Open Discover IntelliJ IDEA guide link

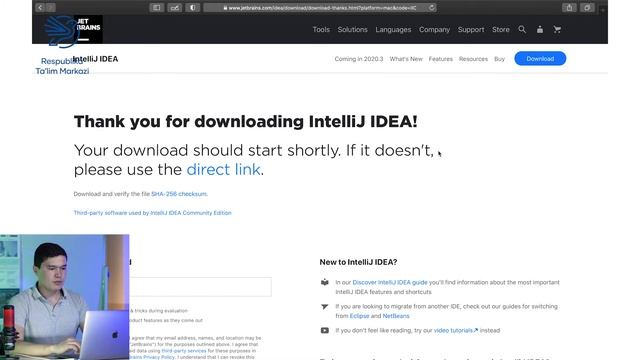(390, 282)
